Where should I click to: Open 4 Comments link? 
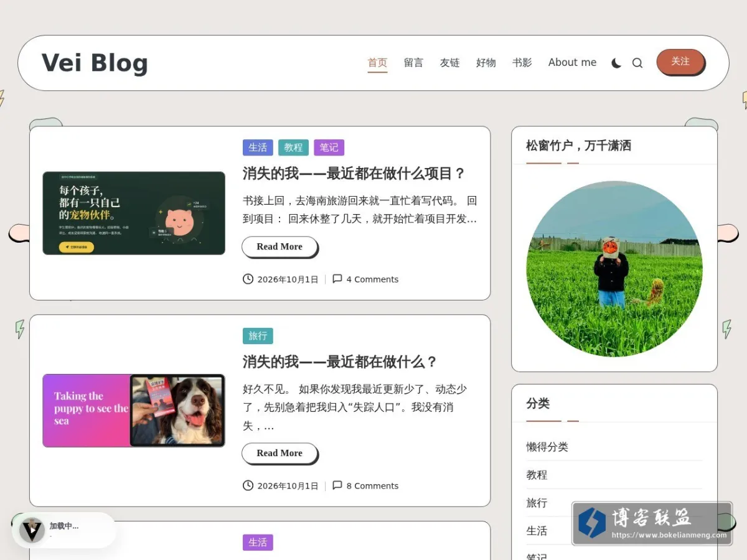(x=372, y=279)
